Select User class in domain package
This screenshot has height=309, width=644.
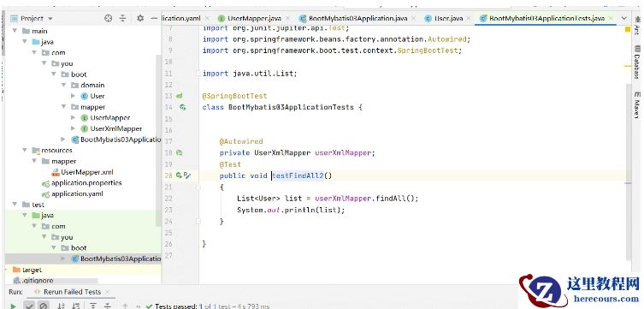pos(92,96)
